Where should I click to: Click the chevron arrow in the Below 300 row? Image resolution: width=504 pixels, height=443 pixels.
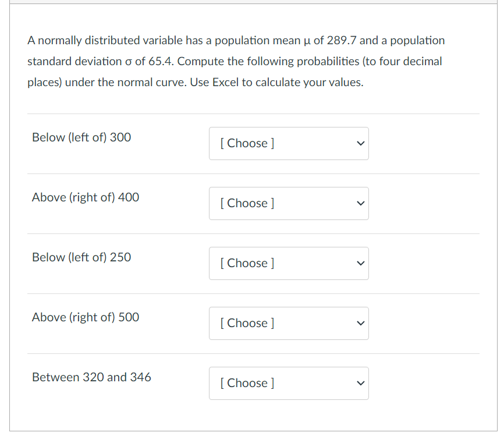(x=360, y=143)
